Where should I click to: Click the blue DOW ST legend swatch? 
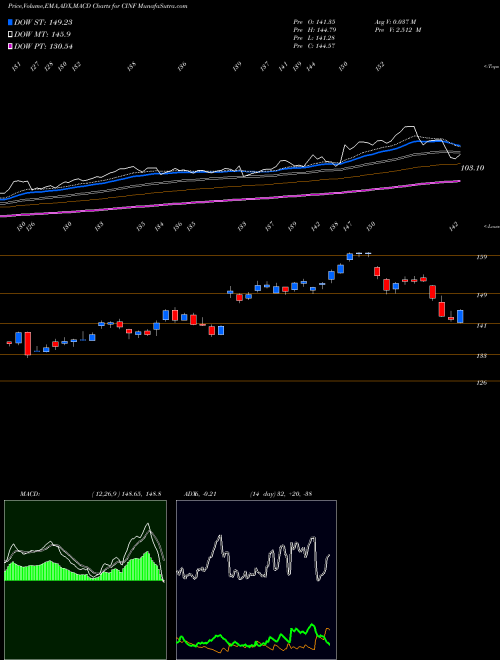point(10,22)
